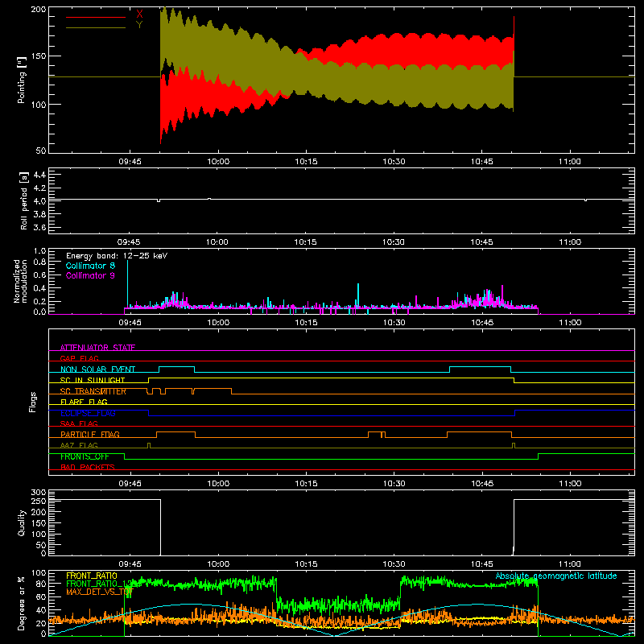Click the olive Y legend line

click(x=96, y=27)
